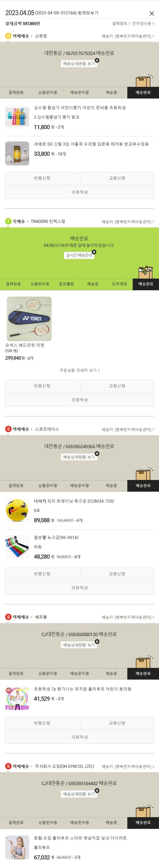Click yellow 'e' 택배배송 icon for 산본점
Viewport: 159px width, 868px height.
pos(8,36)
